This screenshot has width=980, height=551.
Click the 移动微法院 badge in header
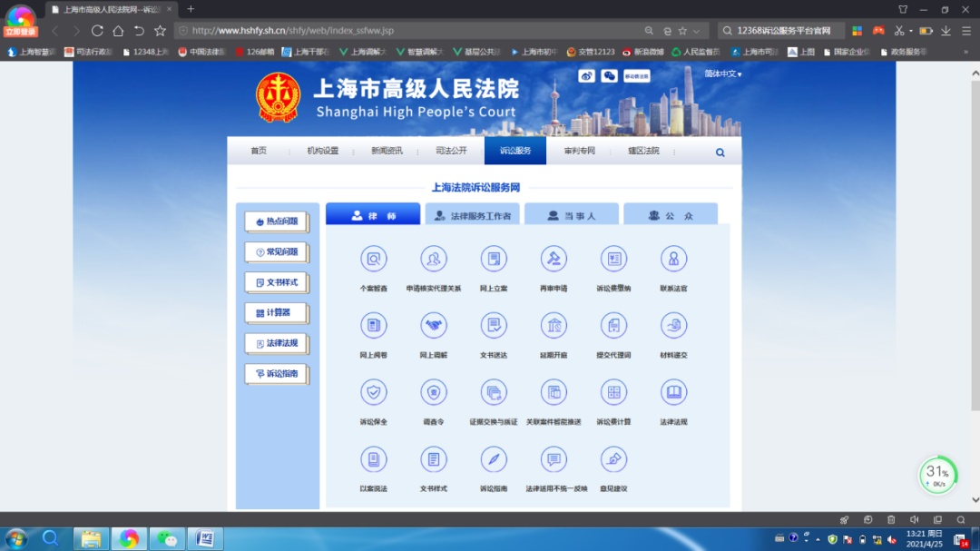637,75
